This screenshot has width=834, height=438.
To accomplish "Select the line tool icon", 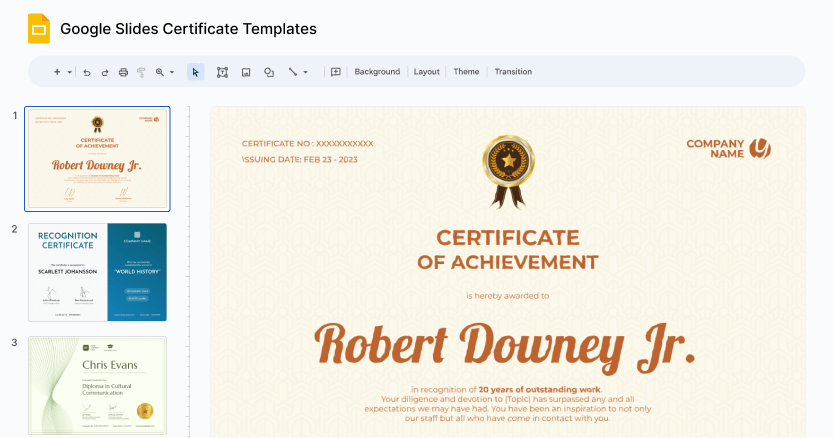I will (x=293, y=72).
